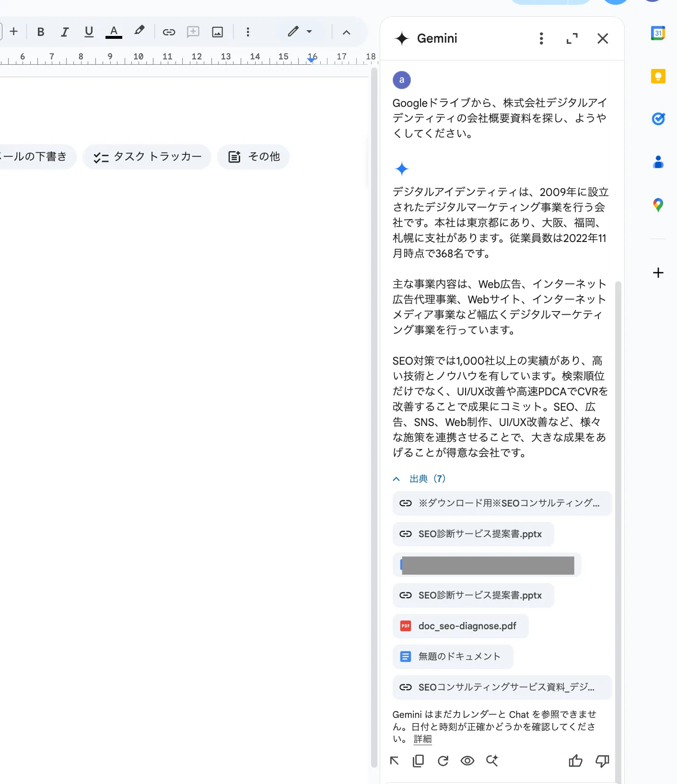Open Google Keep in the side panel
This screenshot has height=784, width=677.
[x=658, y=76]
